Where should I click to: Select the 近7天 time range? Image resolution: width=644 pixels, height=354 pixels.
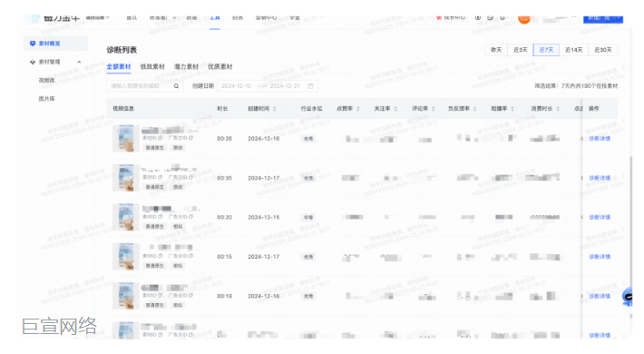coord(546,50)
